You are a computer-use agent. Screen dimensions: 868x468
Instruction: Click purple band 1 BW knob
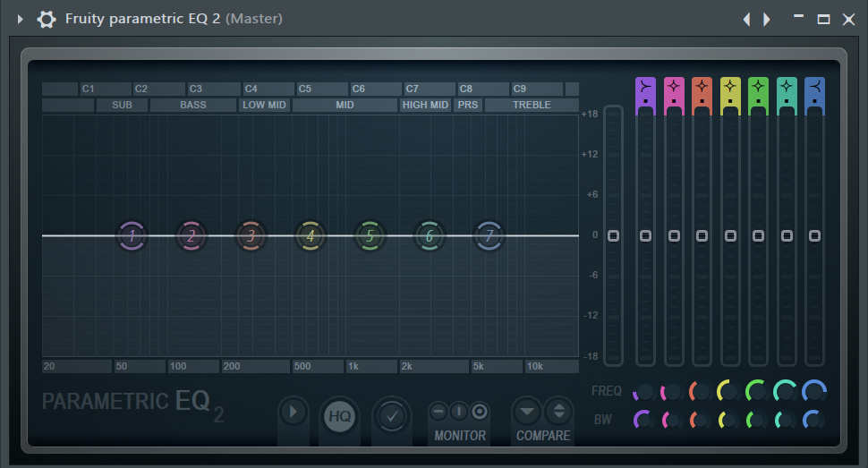click(x=644, y=420)
